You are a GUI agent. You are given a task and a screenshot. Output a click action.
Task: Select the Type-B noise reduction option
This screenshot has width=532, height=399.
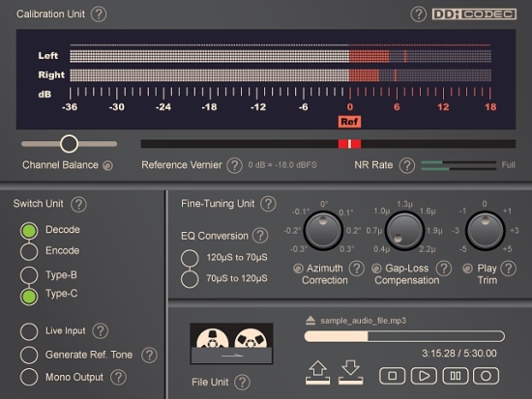[29, 275]
